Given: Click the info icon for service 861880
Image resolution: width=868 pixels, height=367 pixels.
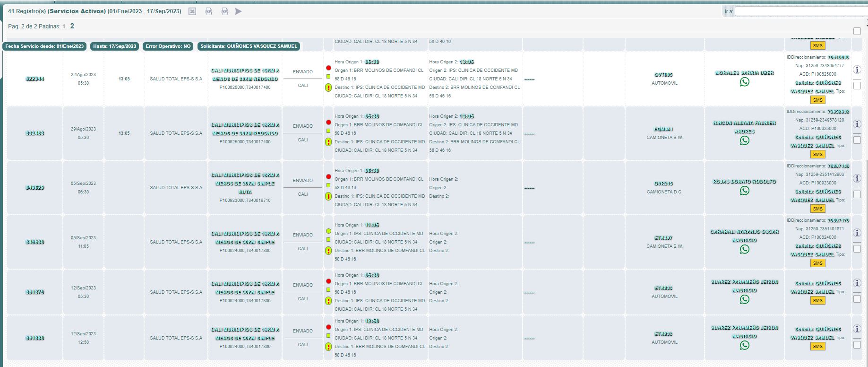Looking at the screenshot, I should [857, 329].
